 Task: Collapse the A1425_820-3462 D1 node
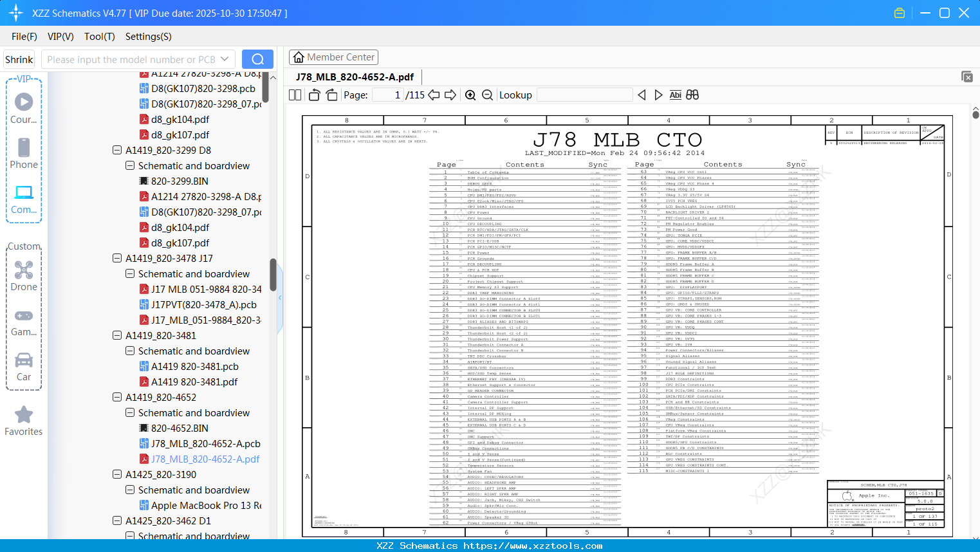[x=117, y=521]
